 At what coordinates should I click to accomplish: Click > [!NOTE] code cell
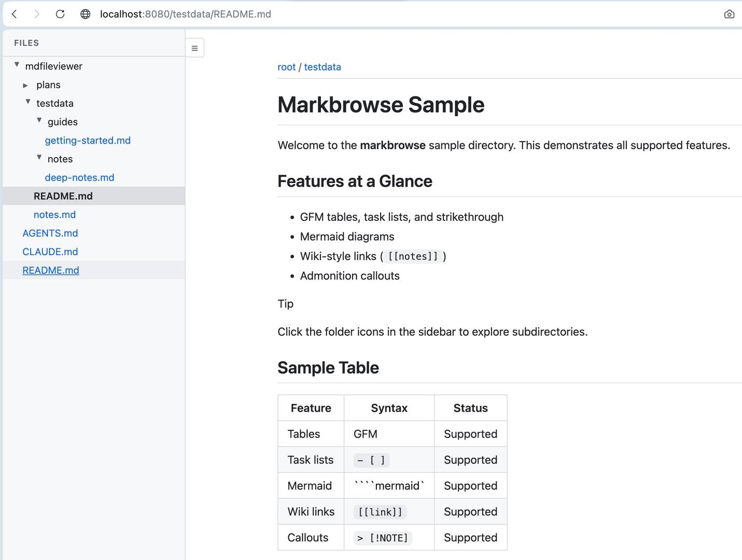383,538
